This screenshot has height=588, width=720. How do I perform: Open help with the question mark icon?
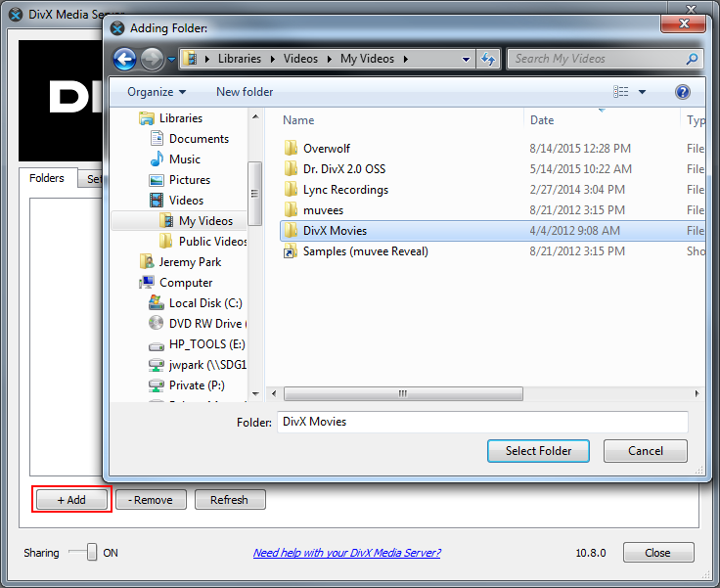pos(683,92)
